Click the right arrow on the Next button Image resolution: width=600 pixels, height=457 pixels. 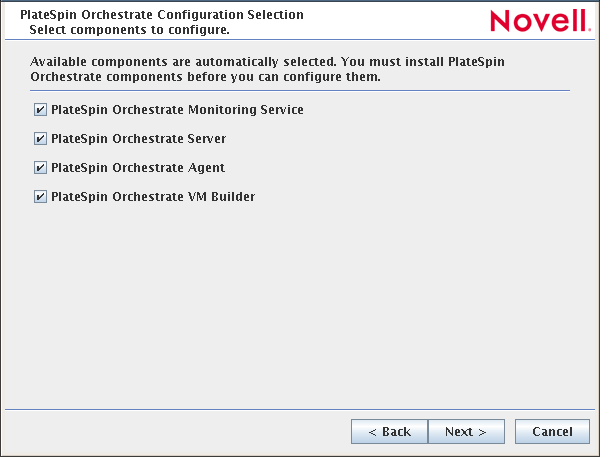coord(482,432)
